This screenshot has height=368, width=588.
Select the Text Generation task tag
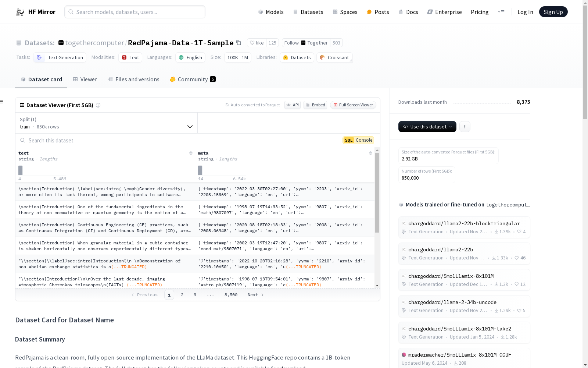point(60,57)
